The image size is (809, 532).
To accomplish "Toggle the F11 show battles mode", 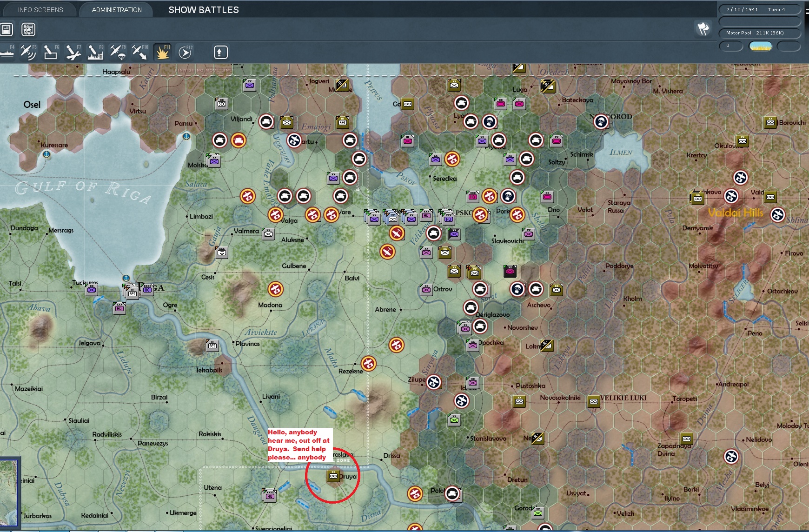I will tap(162, 52).
